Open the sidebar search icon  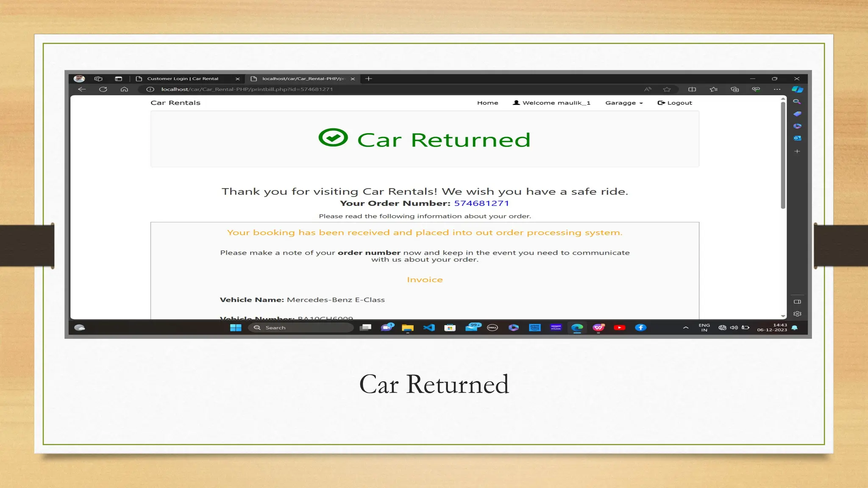click(x=797, y=102)
